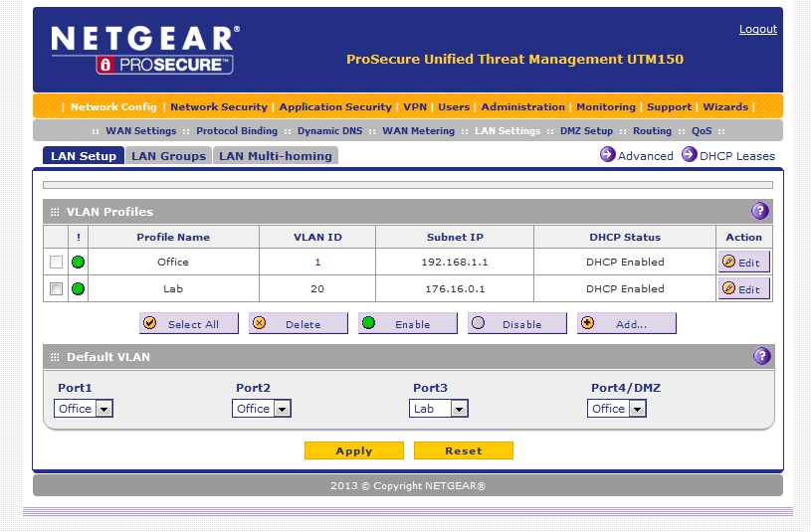Open the Monitoring menu

[x=606, y=107]
